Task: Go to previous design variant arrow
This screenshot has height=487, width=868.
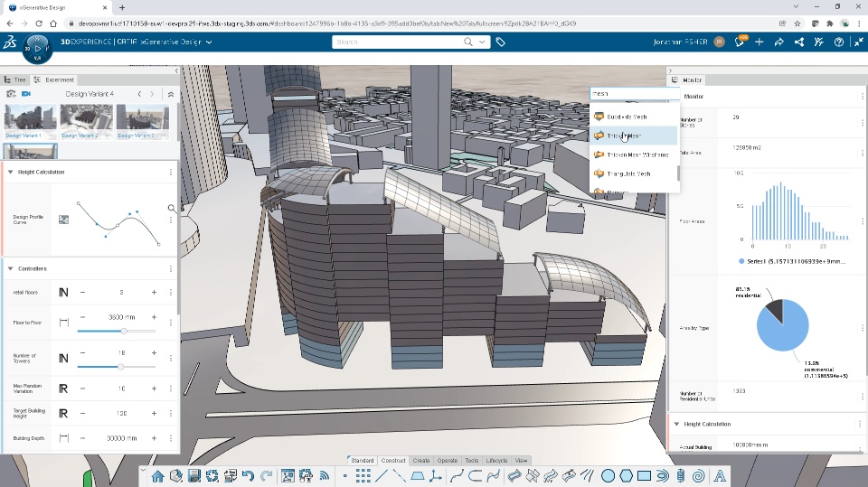Action: coord(139,94)
